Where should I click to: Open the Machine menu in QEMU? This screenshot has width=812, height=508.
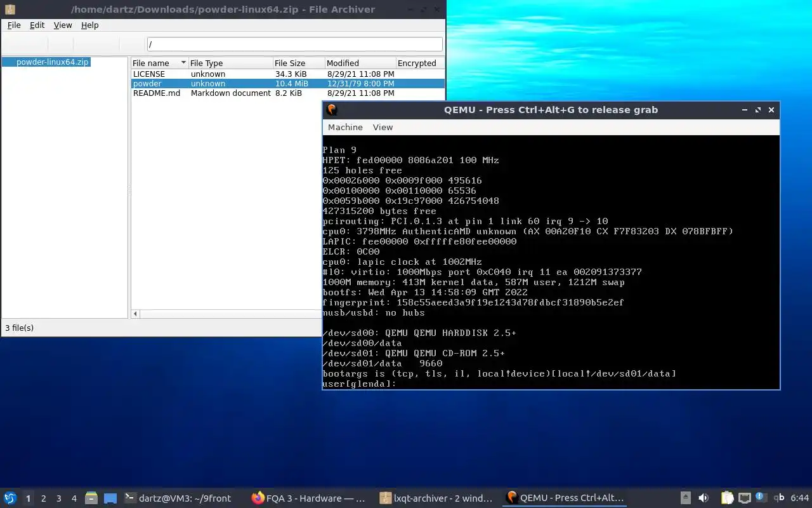345,127
